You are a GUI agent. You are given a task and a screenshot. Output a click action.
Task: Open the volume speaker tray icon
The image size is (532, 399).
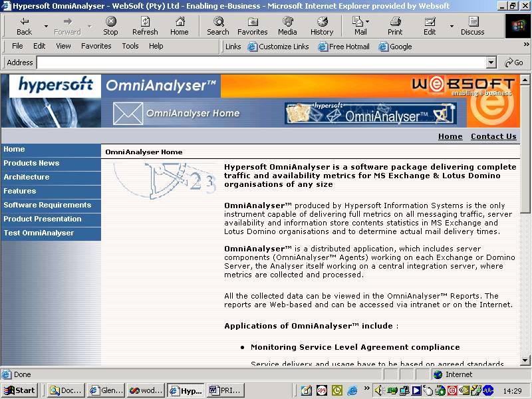point(378,390)
